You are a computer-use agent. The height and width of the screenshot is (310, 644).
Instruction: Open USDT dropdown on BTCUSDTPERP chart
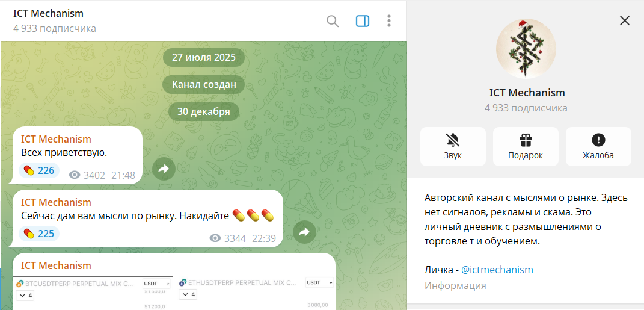pyautogui.click(x=157, y=284)
